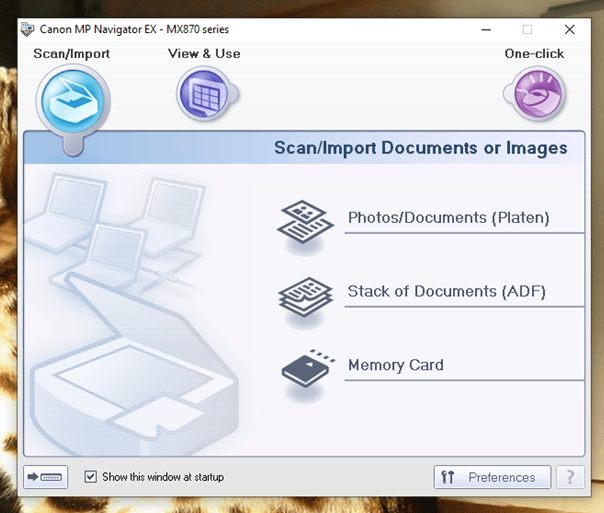604x513 pixels.
Task: Click the switch mode arrow icon at bottom left
Action: click(46, 477)
